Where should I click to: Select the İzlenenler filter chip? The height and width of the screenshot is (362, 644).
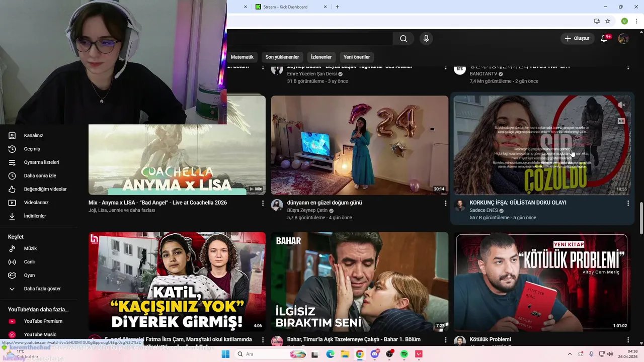321,57
